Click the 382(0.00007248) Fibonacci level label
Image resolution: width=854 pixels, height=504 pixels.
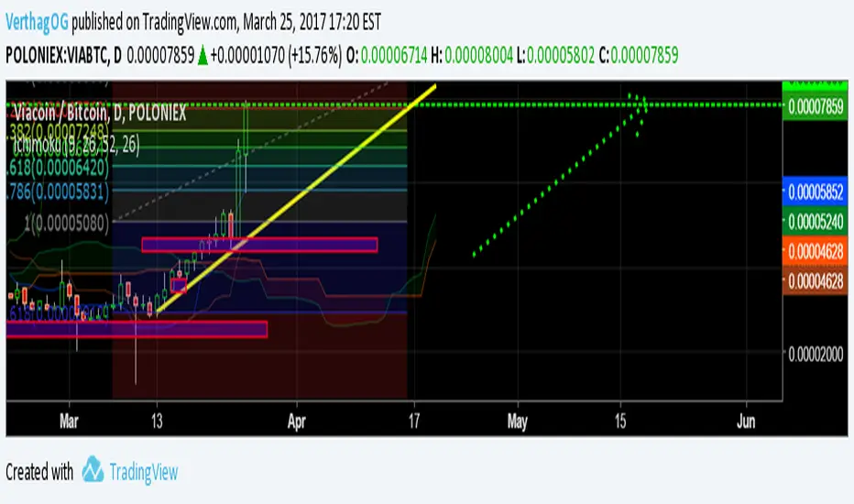click(x=59, y=131)
